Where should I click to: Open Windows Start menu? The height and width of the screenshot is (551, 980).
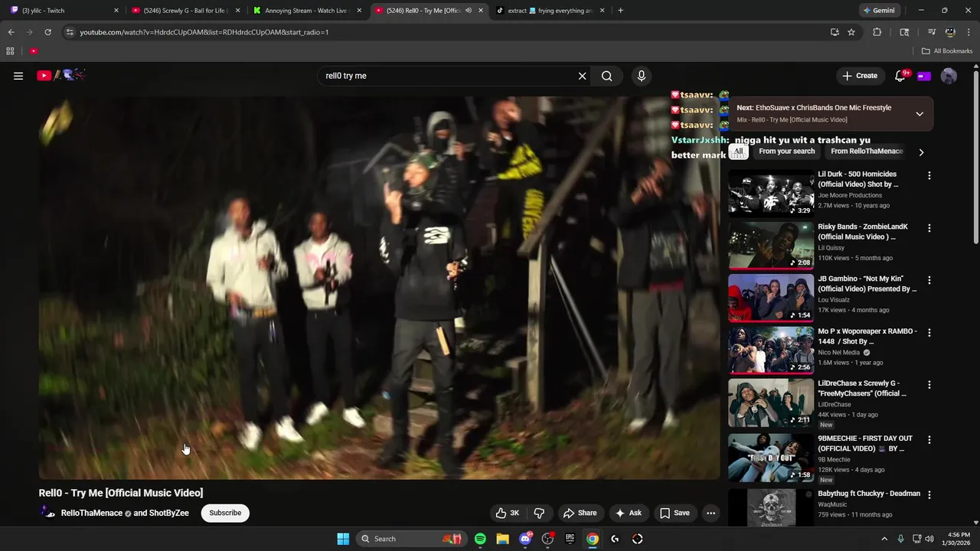(343, 539)
